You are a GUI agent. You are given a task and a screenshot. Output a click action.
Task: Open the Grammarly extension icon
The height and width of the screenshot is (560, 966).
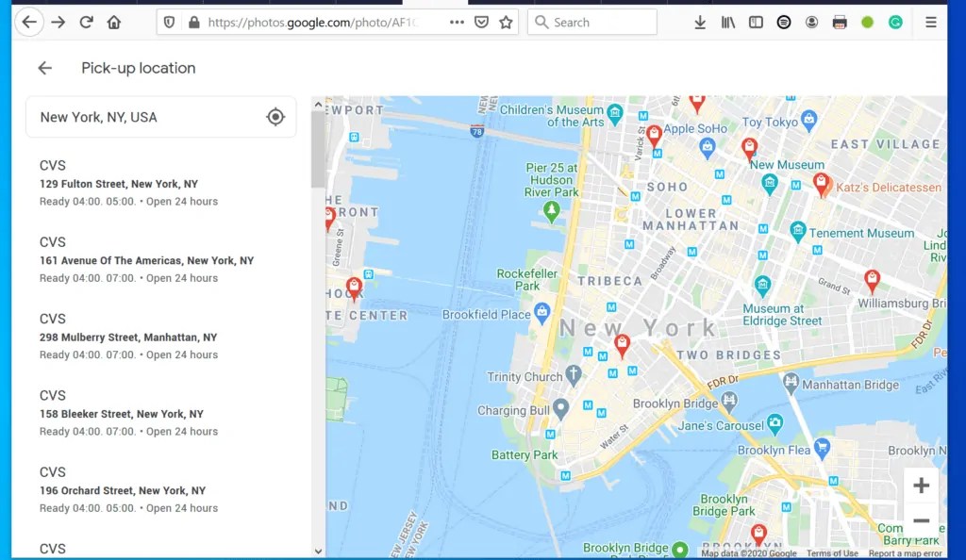coord(894,22)
